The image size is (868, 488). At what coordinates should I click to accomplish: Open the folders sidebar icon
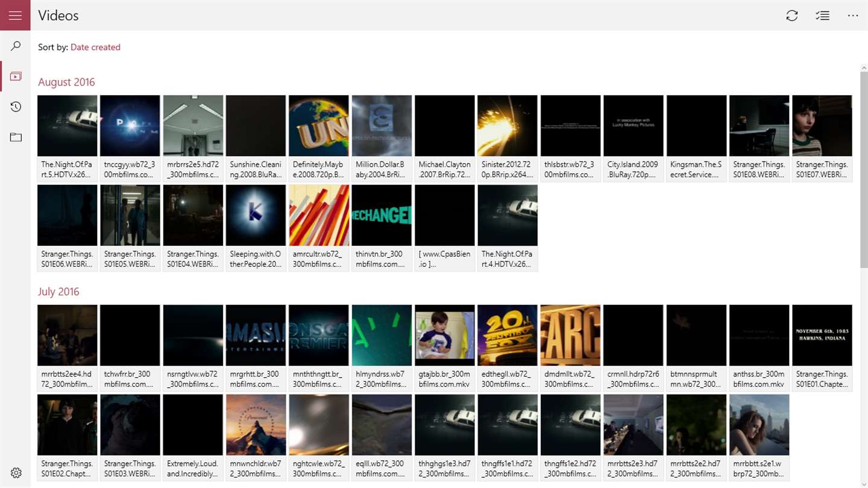pyautogui.click(x=16, y=137)
